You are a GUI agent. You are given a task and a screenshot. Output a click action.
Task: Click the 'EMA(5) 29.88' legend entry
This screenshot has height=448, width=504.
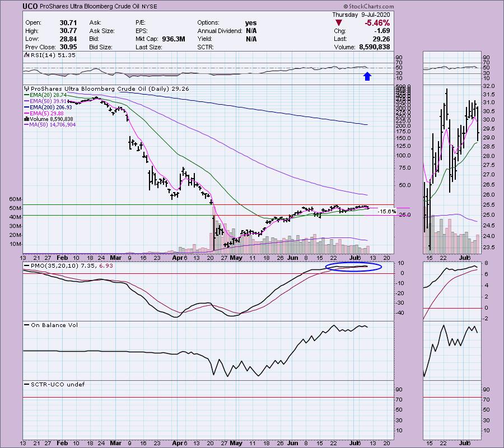click(x=46, y=114)
